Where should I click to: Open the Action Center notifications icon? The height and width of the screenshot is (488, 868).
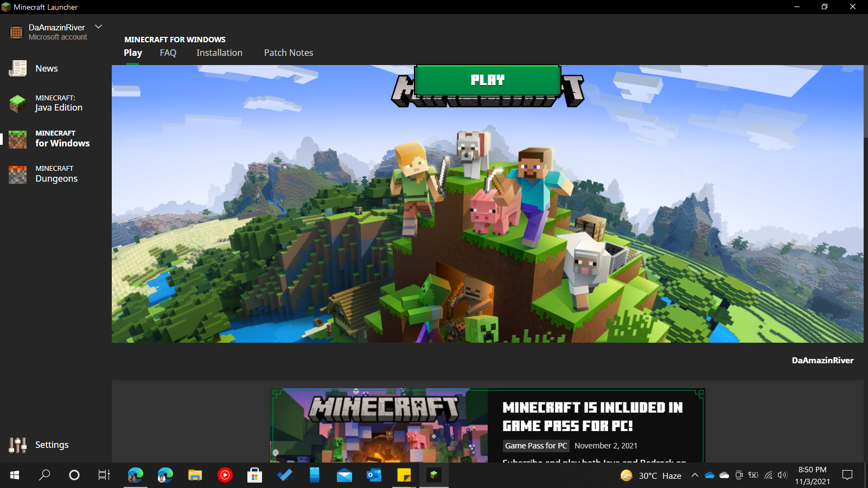pos(847,475)
